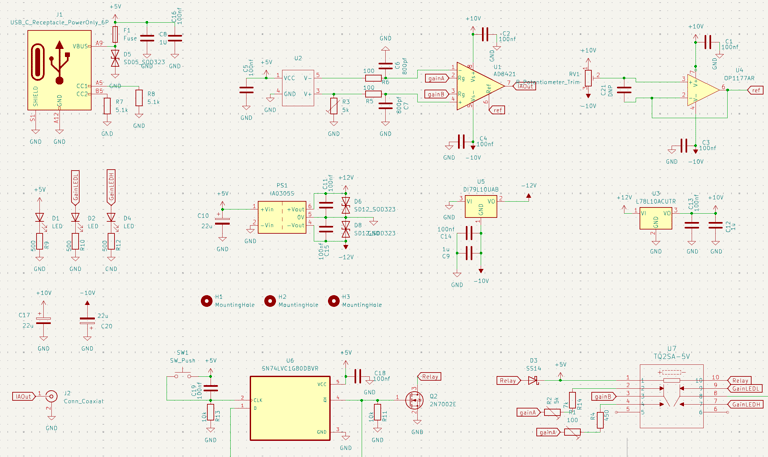This screenshot has width=768, height=457.
Task: Select the H3 mounting hole
Action: coord(334,301)
